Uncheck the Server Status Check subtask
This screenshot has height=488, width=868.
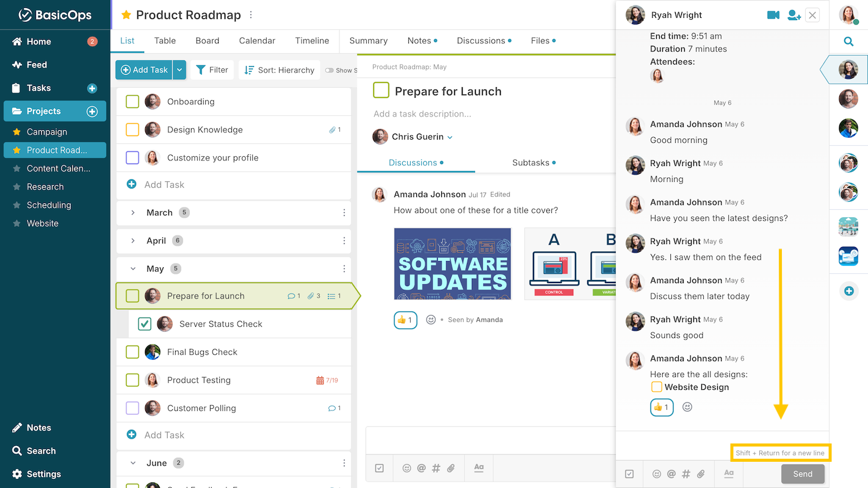[x=145, y=324]
